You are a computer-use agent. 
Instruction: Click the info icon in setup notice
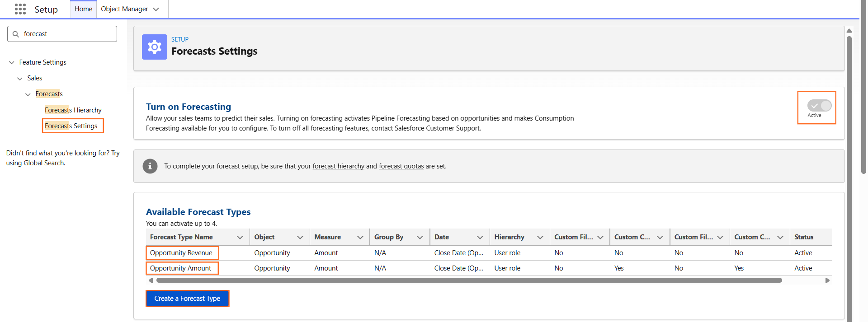pyautogui.click(x=150, y=166)
